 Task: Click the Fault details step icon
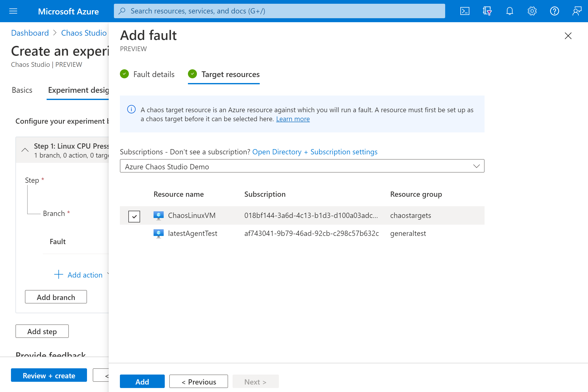(124, 74)
